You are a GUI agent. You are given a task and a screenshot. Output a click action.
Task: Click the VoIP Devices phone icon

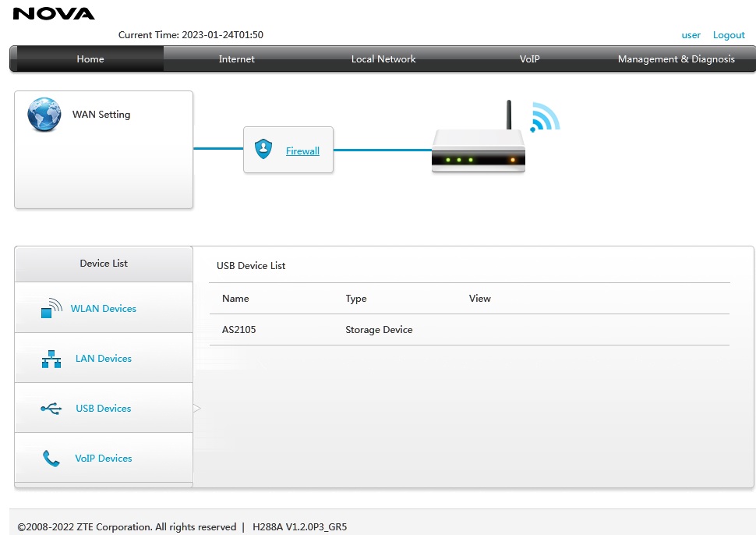pyautogui.click(x=51, y=459)
